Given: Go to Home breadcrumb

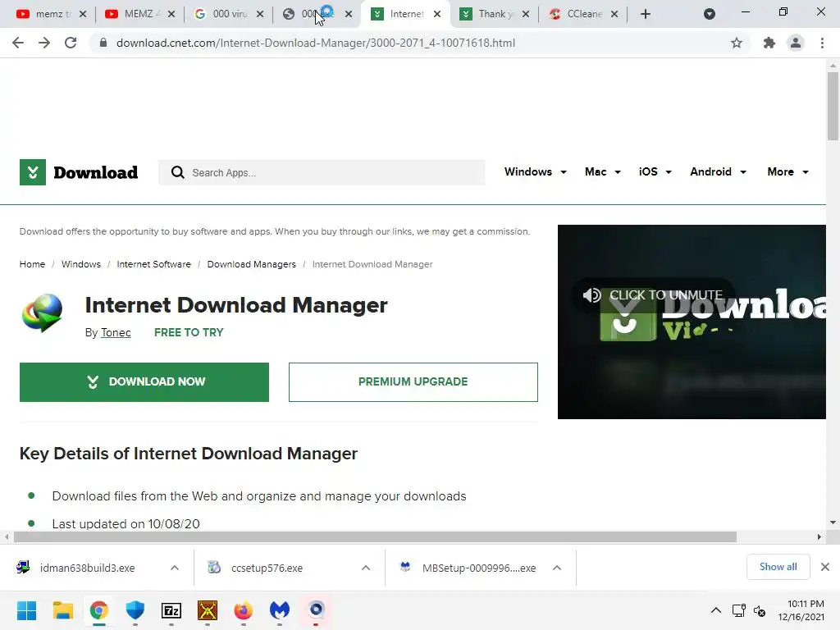Looking at the screenshot, I should pos(32,264).
